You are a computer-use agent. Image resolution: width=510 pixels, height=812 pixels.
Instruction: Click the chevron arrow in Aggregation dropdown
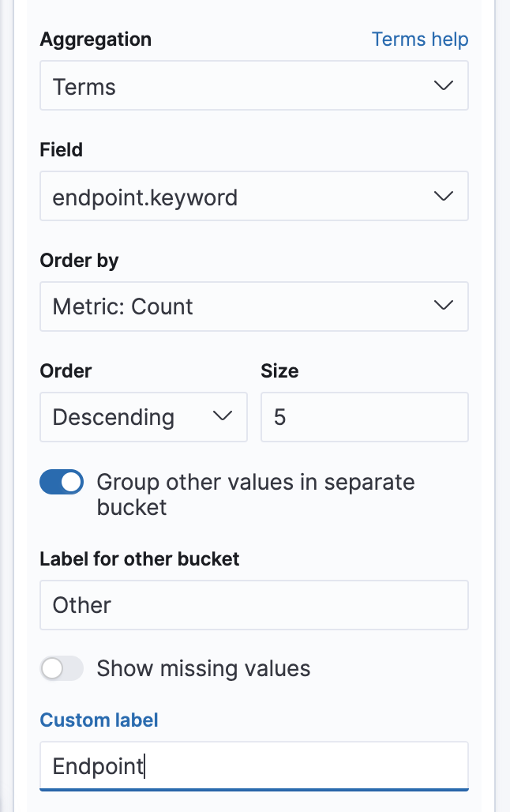tap(444, 86)
